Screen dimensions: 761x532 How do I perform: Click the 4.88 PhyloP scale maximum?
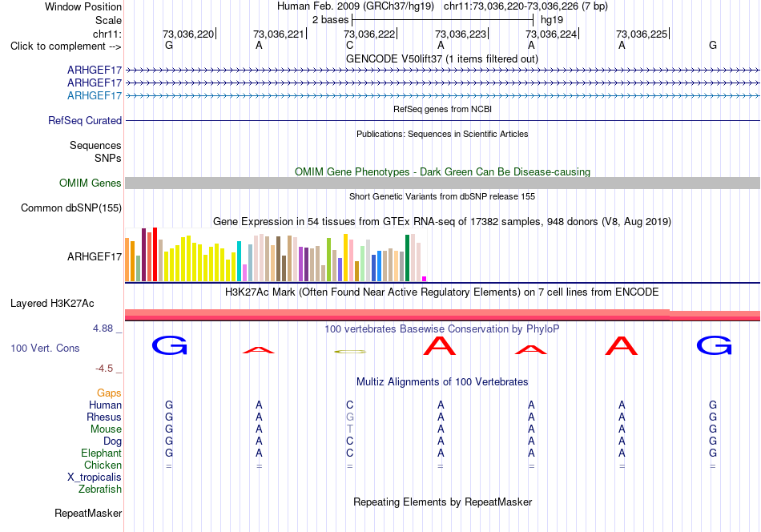[103, 328]
